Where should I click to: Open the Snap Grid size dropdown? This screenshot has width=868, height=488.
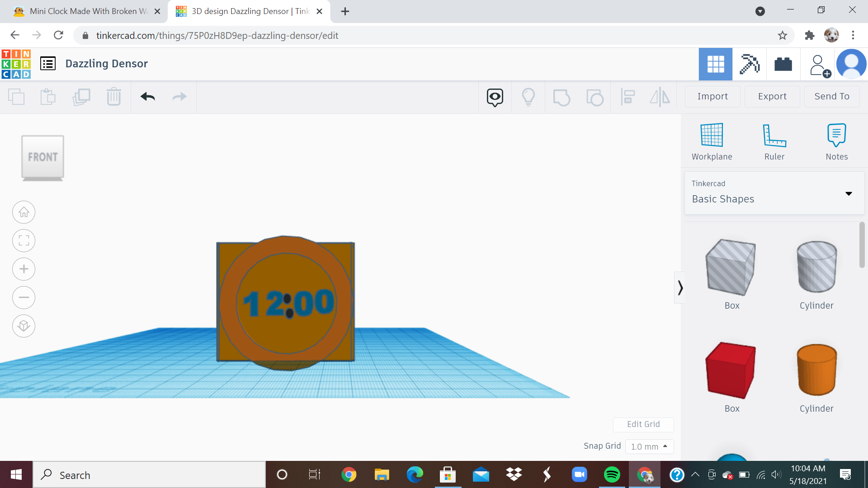(650, 446)
